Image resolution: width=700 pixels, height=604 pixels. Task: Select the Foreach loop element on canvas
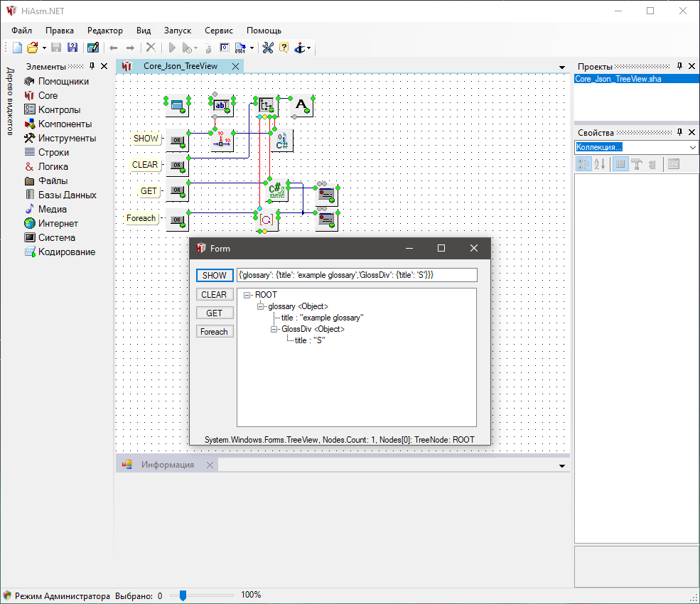266,220
